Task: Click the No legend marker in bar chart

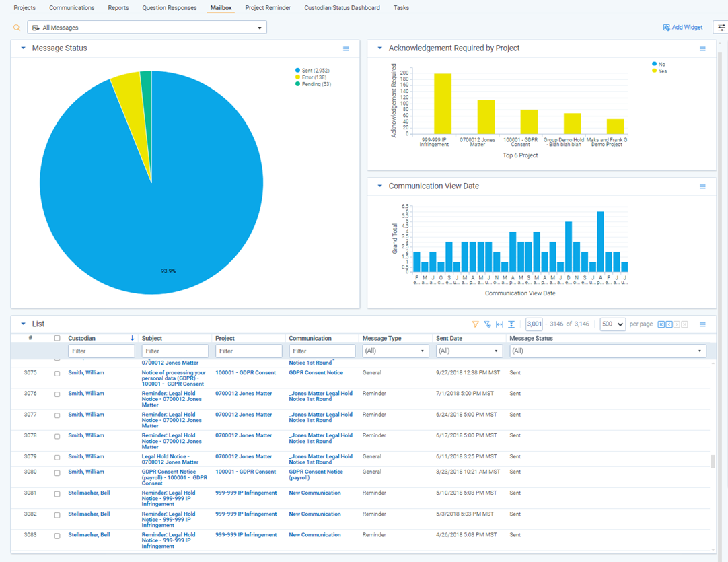Action: click(654, 64)
